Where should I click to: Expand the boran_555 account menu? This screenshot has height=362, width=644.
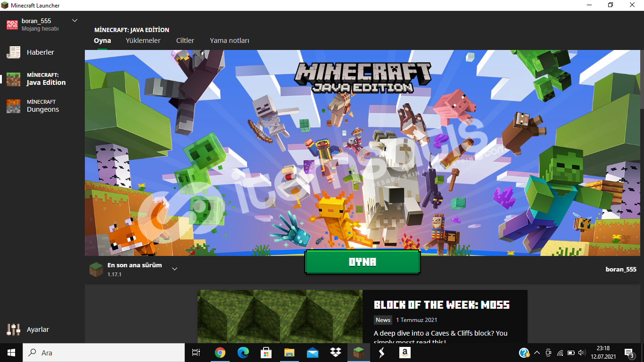pyautogui.click(x=74, y=21)
